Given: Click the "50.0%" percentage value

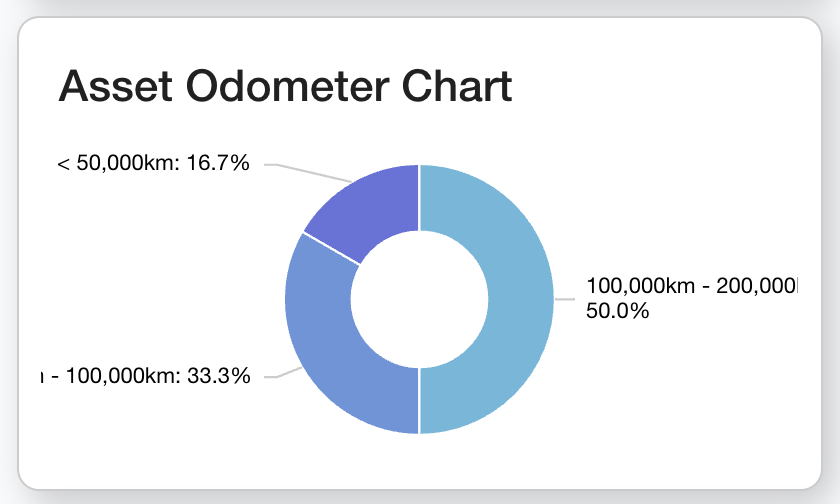Looking at the screenshot, I should coord(617,311).
